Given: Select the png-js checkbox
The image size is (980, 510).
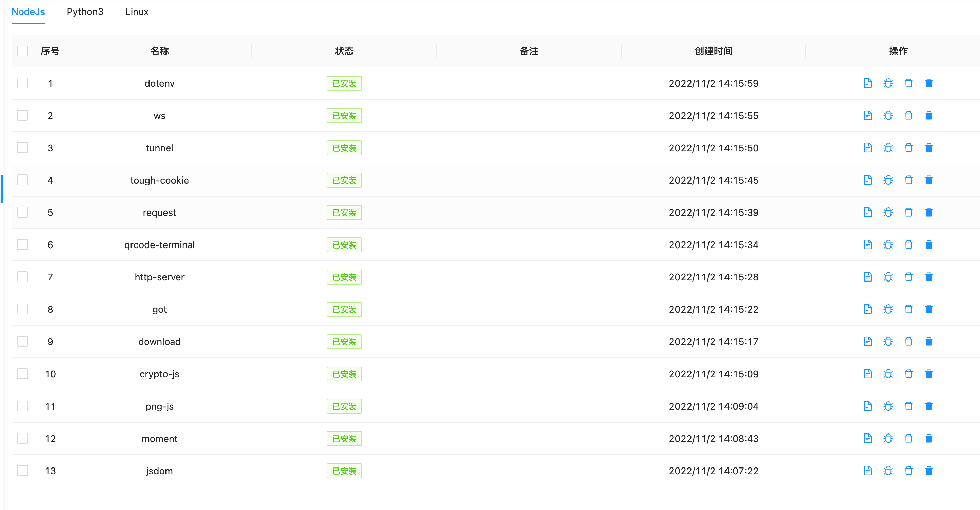Looking at the screenshot, I should pos(22,407).
